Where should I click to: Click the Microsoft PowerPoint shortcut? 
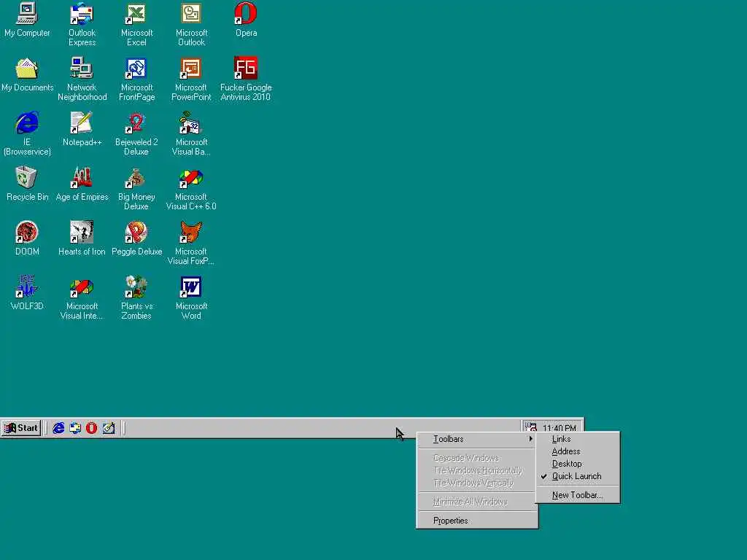pyautogui.click(x=191, y=79)
